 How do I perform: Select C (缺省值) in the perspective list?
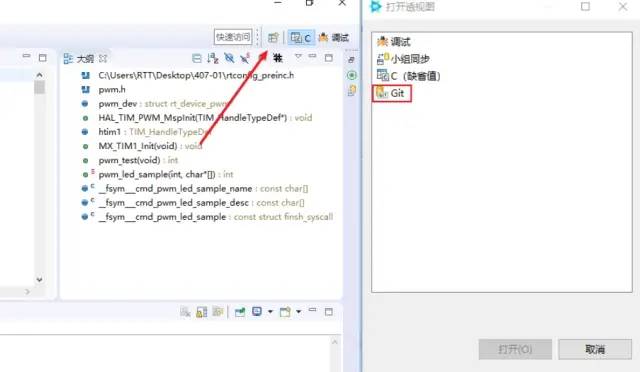coord(408,76)
